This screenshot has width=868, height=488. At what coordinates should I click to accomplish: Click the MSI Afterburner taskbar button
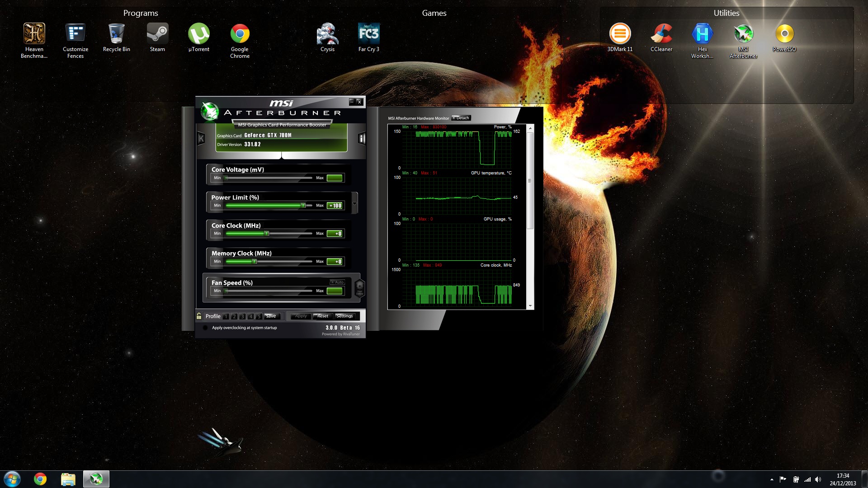pos(96,479)
